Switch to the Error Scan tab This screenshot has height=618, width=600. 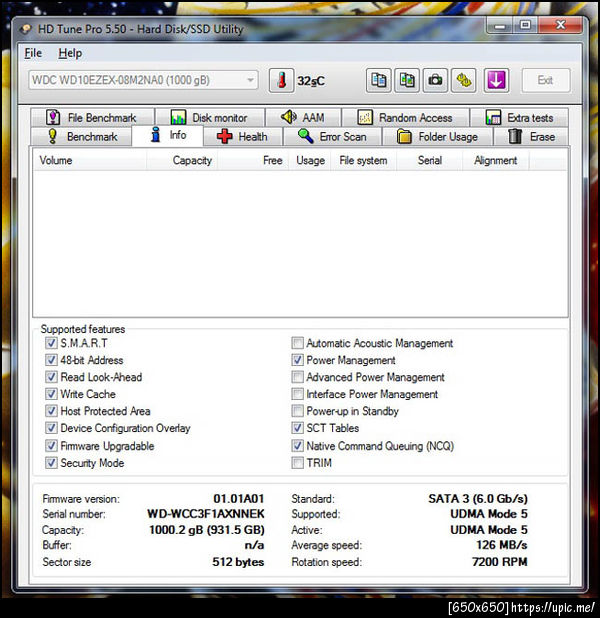pos(332,136)
